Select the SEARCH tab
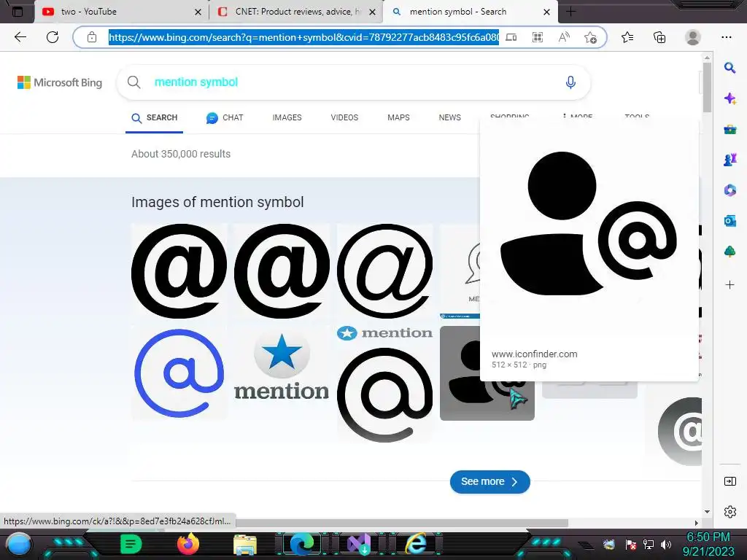This screenshot has height=560, width=747. pos(154,117)
